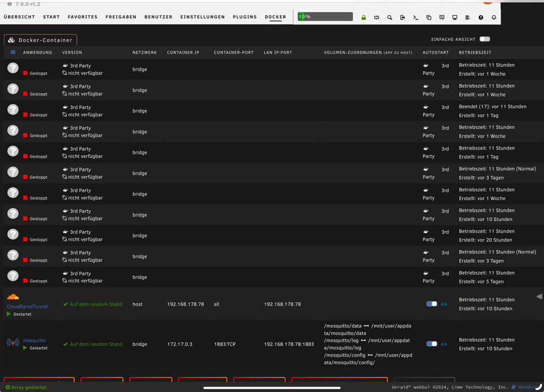Click the monitor info icon in toolbar
Image resolution: width=544 pixels, height=392 pixels.
[x=454, y=17]
